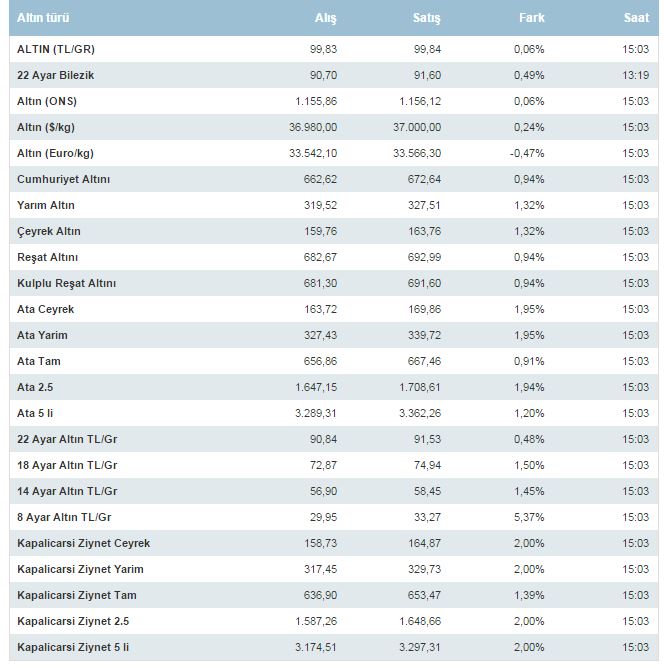Click the 'Yarım Altın' entry
The width and height of the screenshot is (665, 667).
pyautogui.click(x=46, y=205)
